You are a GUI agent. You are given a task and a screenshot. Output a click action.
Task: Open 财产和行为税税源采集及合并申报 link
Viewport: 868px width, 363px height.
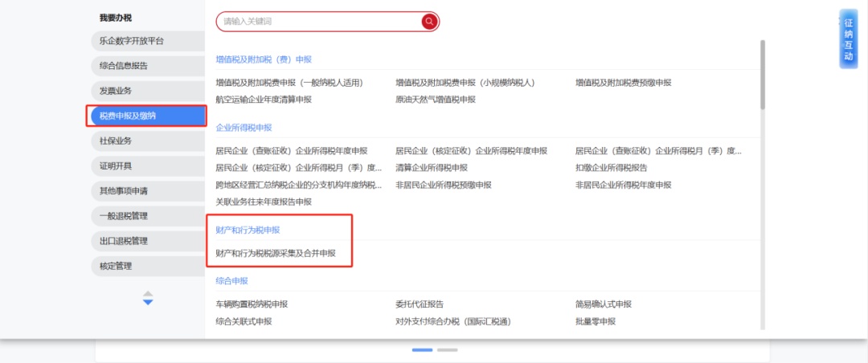pos(276,253)
